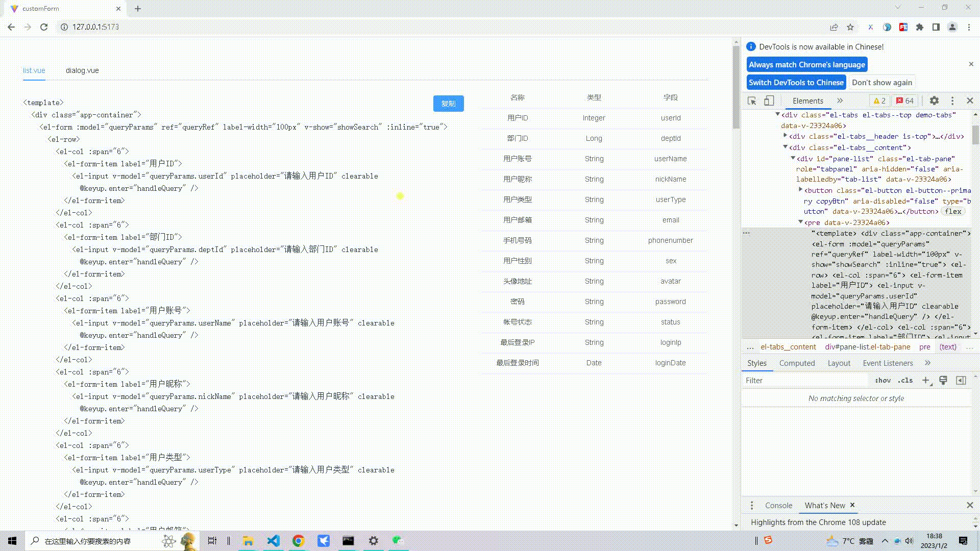Click the blue 复制 copy button
The height and width of the screenshot is (551, 980).
(448, 104)
